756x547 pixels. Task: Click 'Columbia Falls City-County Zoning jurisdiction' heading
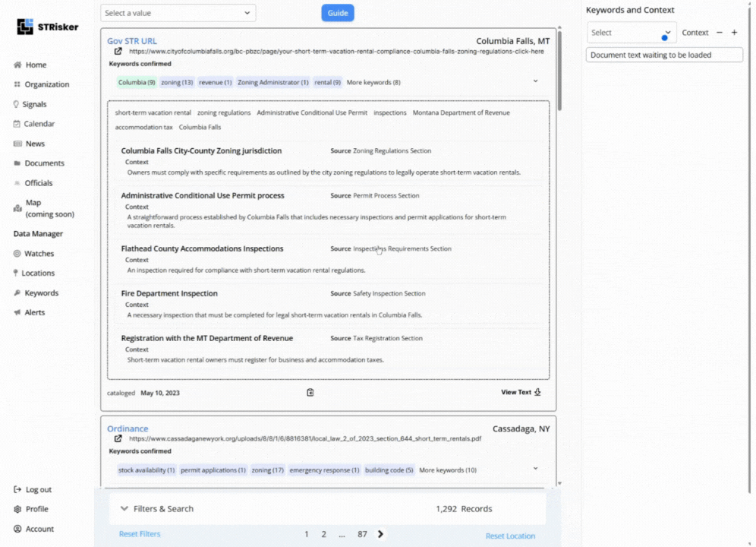point(201,150)
